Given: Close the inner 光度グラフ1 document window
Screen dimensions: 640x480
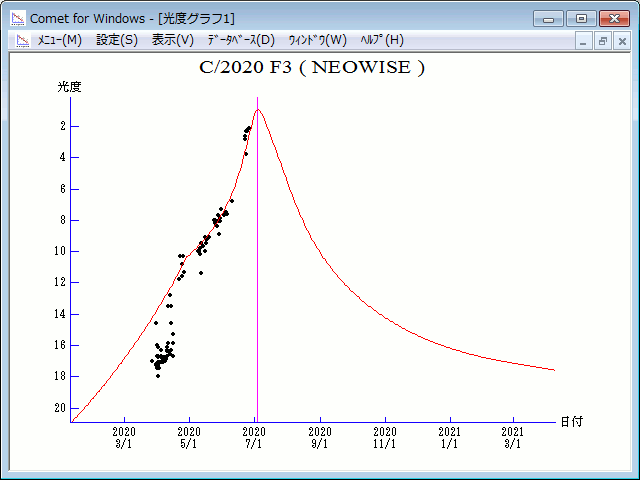Looking at the screenshot, I should tap(621, 41).
